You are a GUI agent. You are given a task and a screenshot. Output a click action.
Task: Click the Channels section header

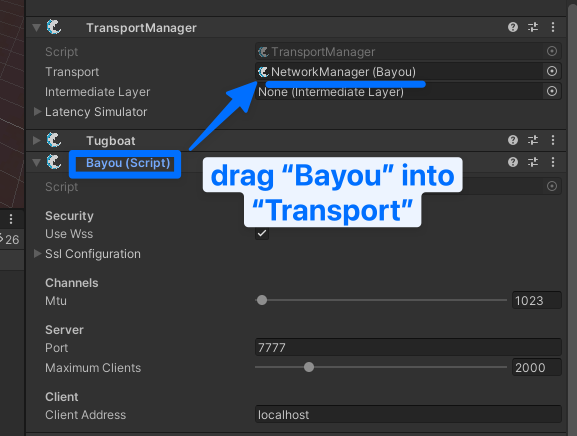pyautogui.click(x=72, y=283)
